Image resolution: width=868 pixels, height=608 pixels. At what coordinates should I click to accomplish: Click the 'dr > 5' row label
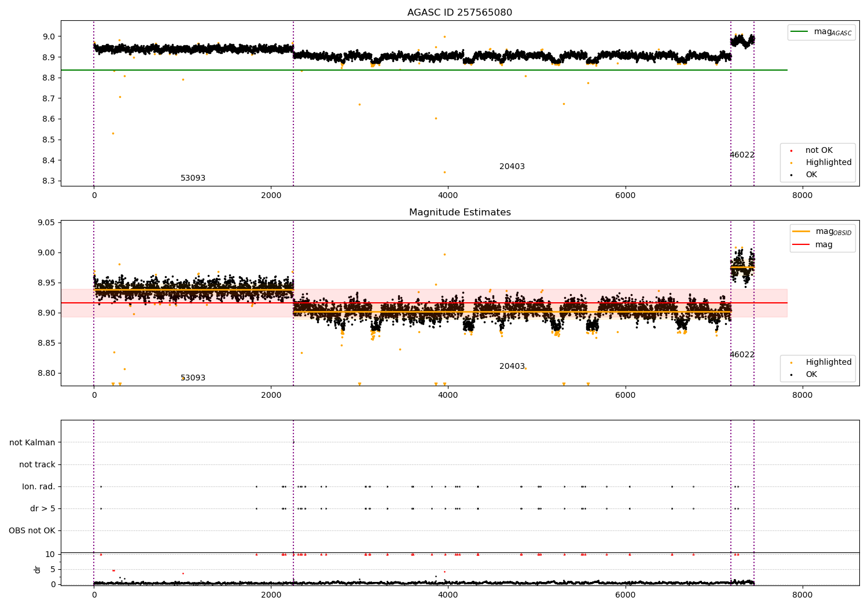[43, 508]
